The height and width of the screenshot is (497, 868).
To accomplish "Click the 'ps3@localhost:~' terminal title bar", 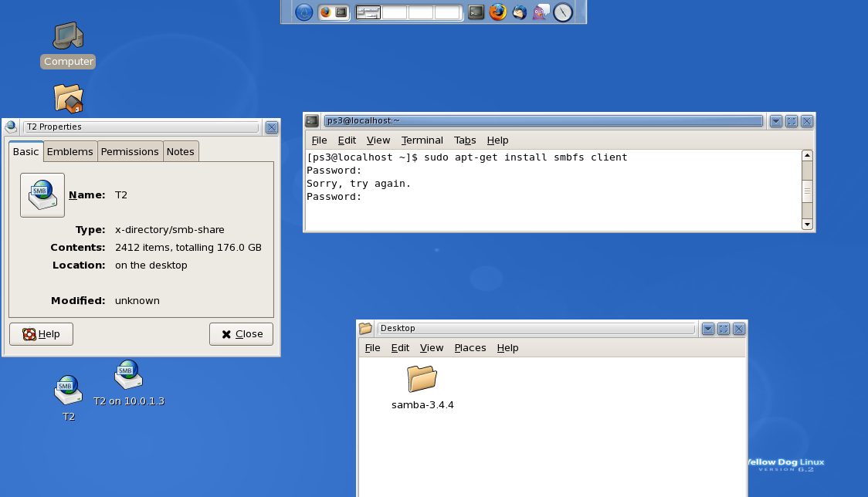I will point(544,120).
